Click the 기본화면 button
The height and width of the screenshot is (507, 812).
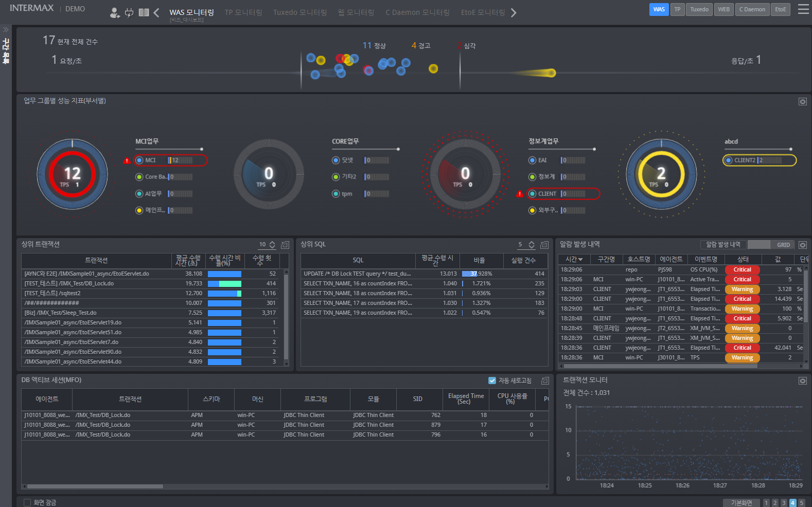742,503
